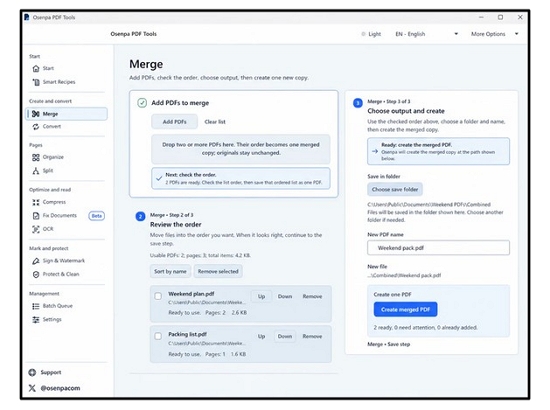The height and width of the screenshot is (410, 550).
Task: Tick the Weekend plan.pdf checkbox
Action: [x=158, y=296]
